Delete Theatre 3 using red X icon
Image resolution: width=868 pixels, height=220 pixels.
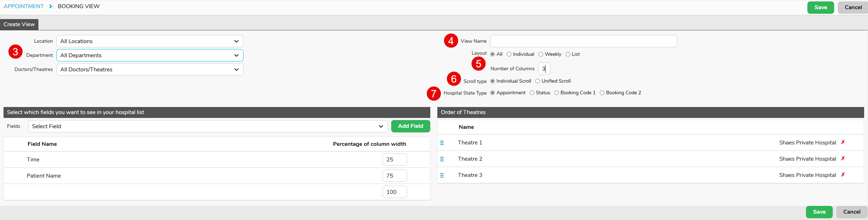843,175
